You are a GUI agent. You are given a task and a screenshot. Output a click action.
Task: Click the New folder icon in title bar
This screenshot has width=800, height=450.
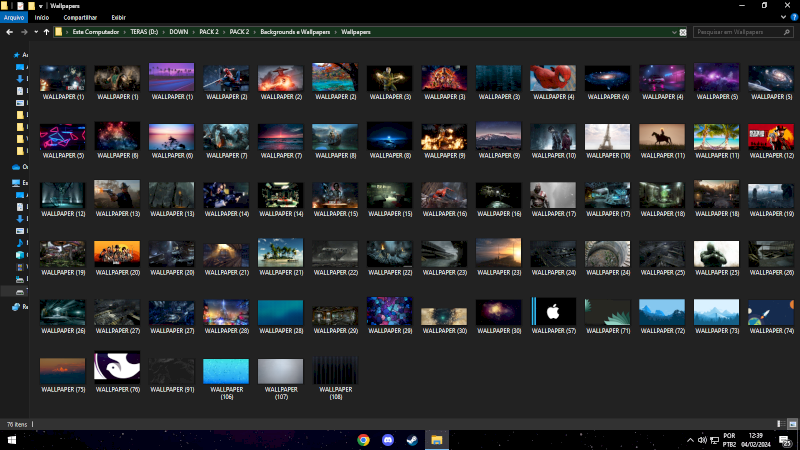[31, 6]
